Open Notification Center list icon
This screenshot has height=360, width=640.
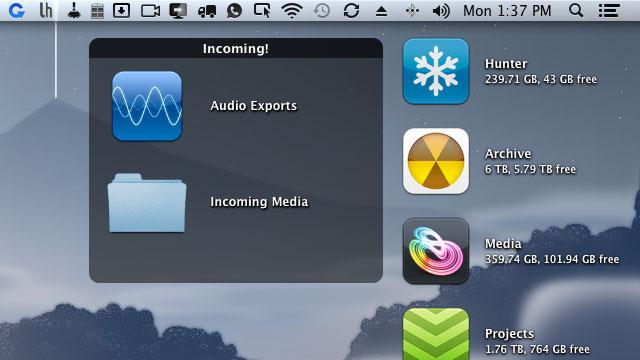(609, 11)
